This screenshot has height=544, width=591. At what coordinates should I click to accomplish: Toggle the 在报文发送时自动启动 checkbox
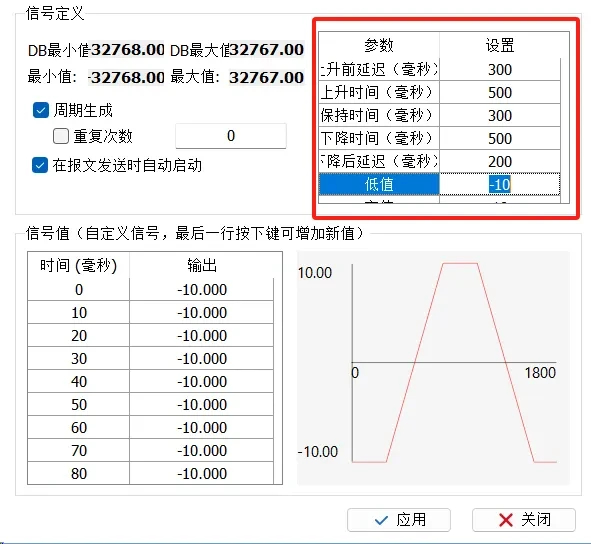coord(40,165)
